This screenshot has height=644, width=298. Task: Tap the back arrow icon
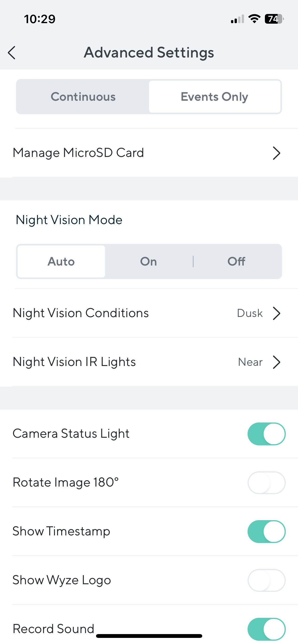pos(12,53)
